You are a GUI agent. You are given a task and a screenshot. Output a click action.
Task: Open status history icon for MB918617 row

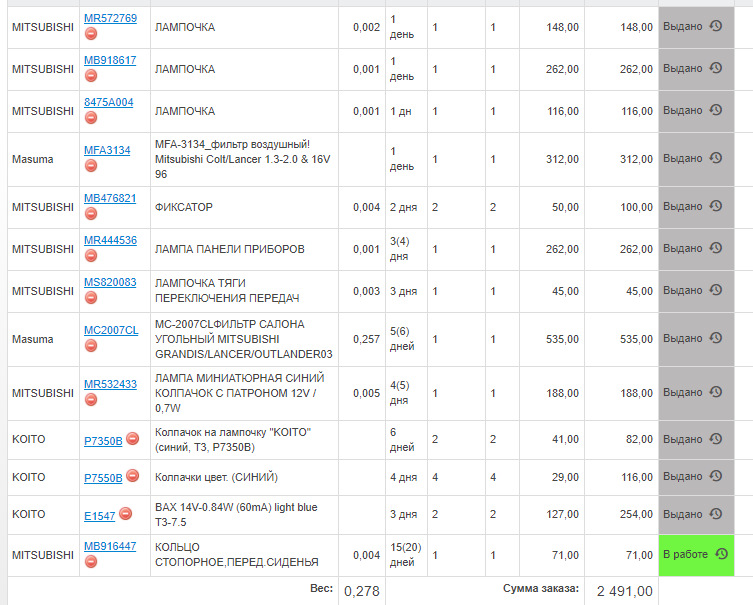[x=716, y=68]
